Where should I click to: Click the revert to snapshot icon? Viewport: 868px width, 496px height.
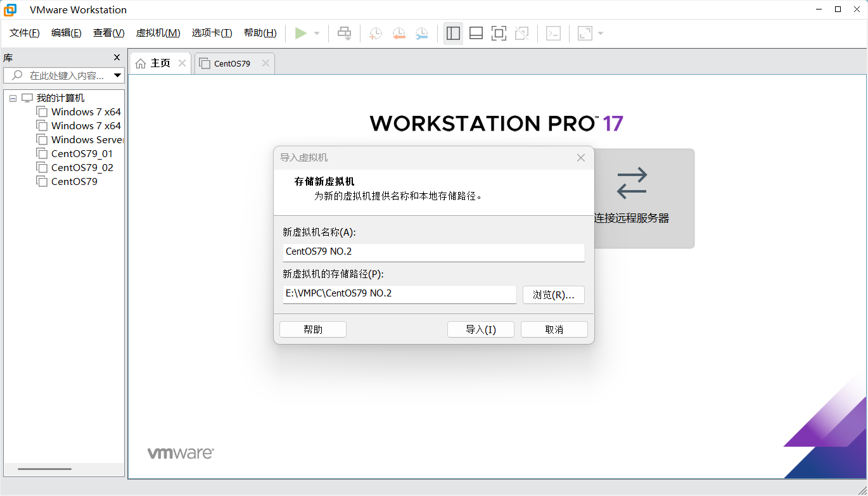(x=399, y=34)
